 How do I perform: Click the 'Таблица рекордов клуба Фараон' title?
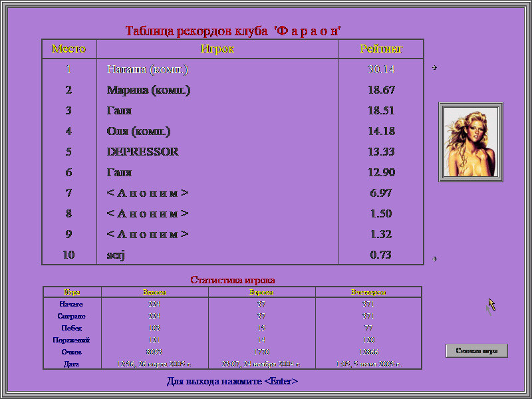coord(233,31)
